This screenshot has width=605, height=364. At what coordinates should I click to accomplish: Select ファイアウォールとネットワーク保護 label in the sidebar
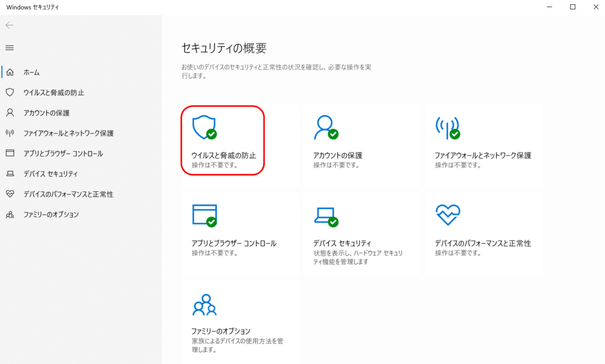tap(69, 133)
